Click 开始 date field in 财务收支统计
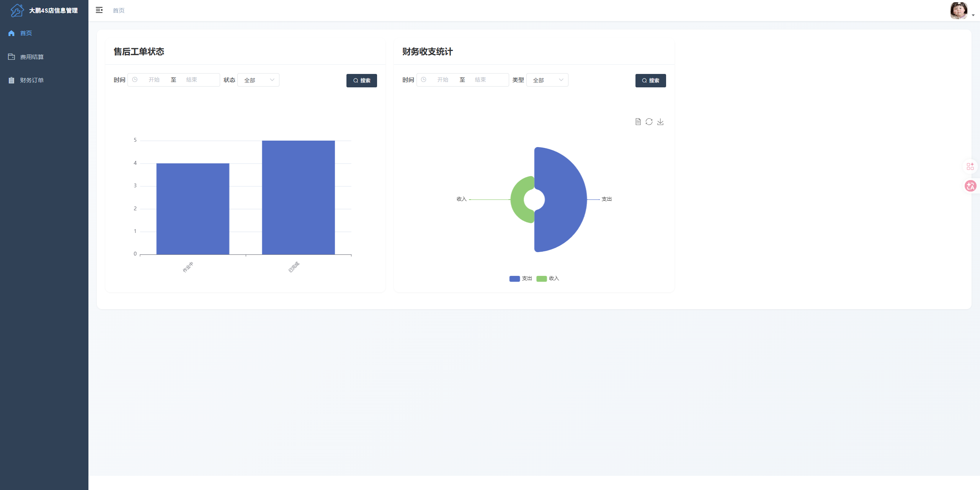 (443, 80)
